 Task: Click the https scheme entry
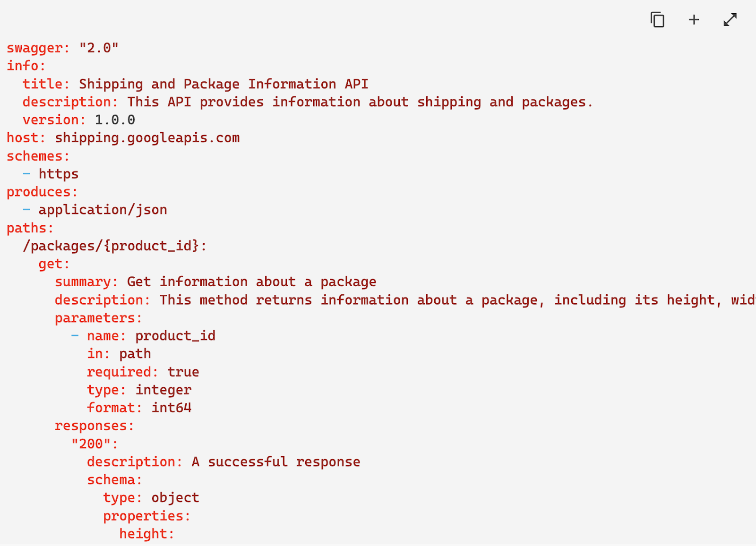(x=58, y=174)
